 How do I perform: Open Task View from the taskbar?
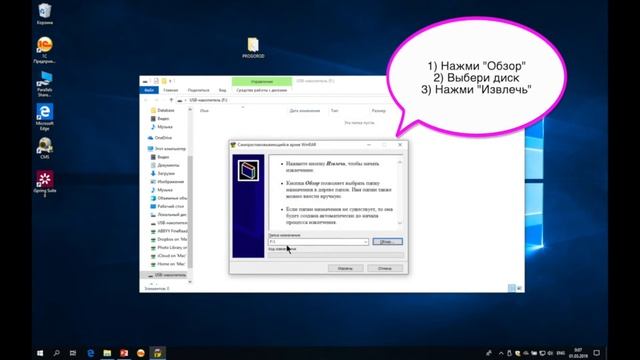coord(73,353)
